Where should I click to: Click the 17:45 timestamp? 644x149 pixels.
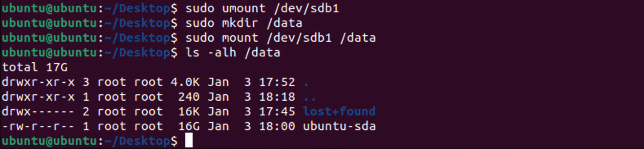pos(277,111)
